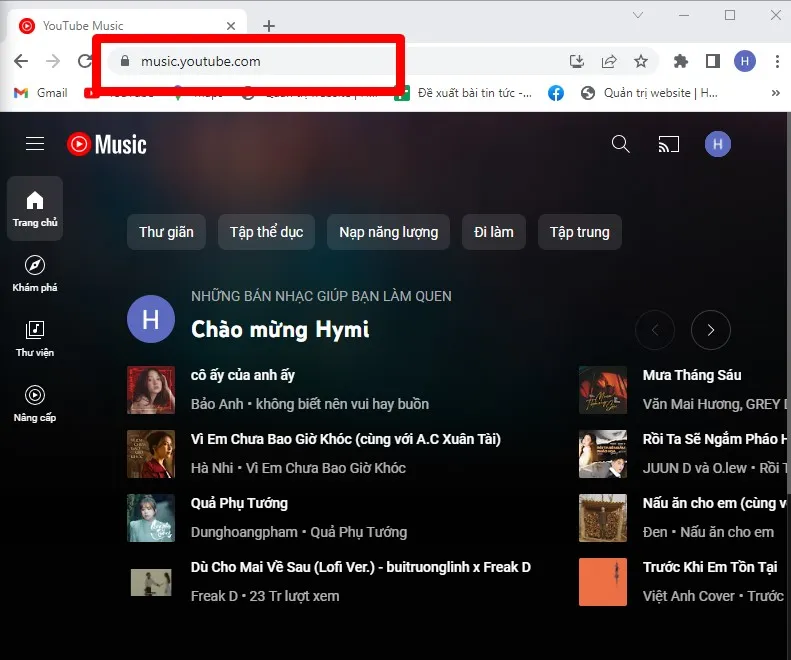Play the Rồi Ta Sẽ Ngắm Pháo Hoa thumbnail
The width and height of the screenshot is (791, 660).
pyautogui.click(x=603, y=454)
